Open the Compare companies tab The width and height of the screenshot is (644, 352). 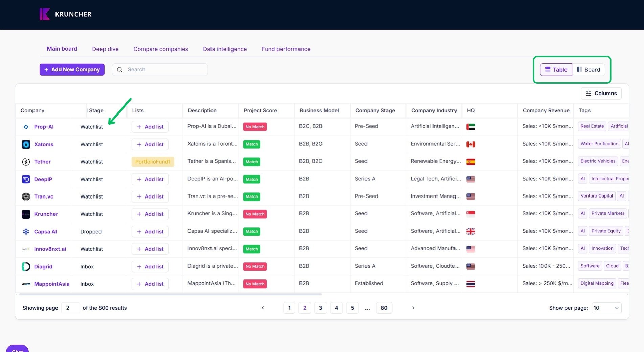click(x=161, y=49)
